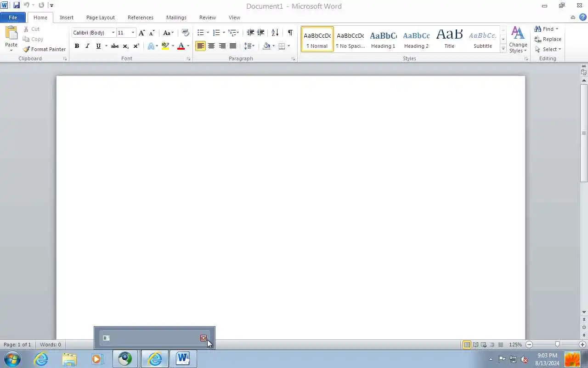Image resolution: width=588 pixels, height=368 pixels.
Task: Click the Find button
Action: (x=546, y=29)
